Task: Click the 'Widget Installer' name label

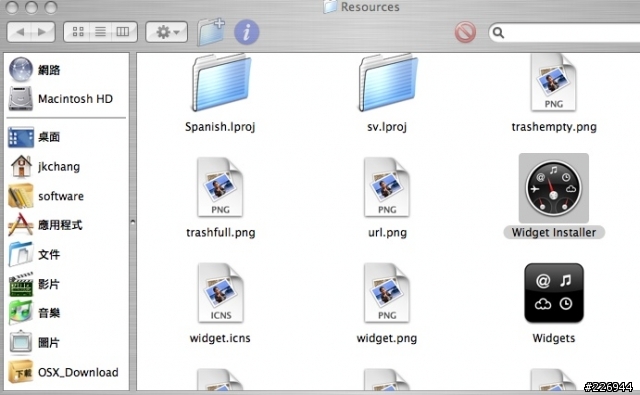Action: tap(554, 233)
